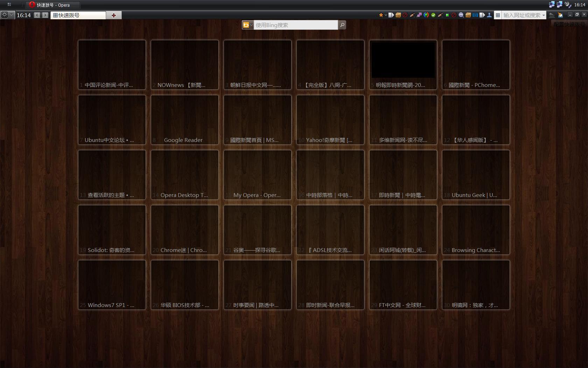Open speed dial 13 查看活跃的主题
Image resolution: width=588 pixels, height=368 pixels.
[x=112, y=175]
